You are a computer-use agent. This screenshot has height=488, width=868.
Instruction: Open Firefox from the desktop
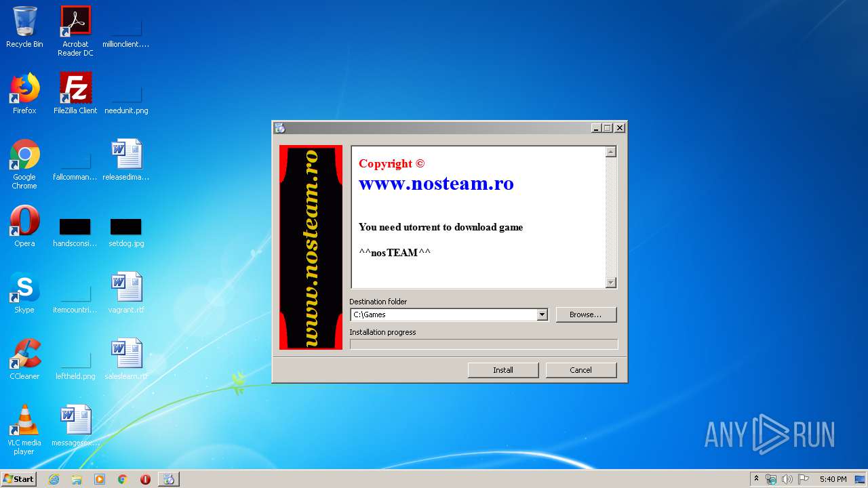[24, 94]
